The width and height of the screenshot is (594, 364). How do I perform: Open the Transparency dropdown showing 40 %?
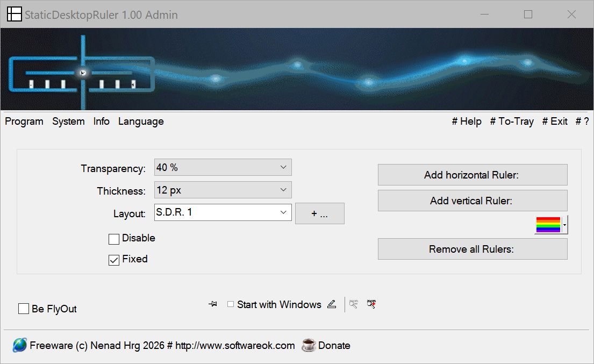click(x=223, y=167)
